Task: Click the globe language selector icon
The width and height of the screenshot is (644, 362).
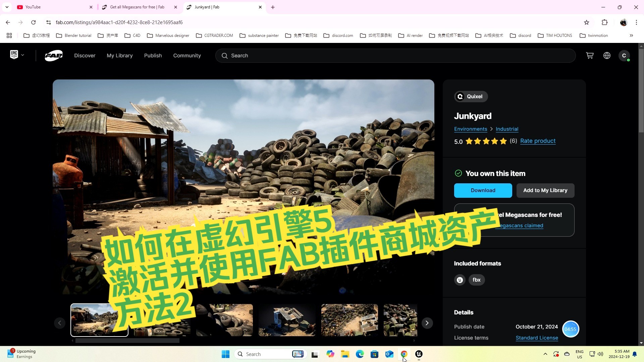Action: pos(607,55)
